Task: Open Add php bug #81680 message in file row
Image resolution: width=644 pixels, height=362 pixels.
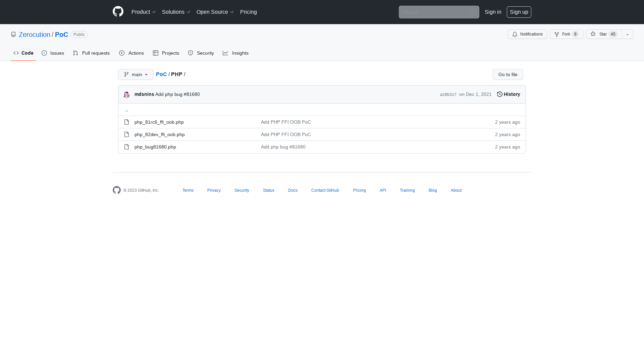Action: (283, 147)
